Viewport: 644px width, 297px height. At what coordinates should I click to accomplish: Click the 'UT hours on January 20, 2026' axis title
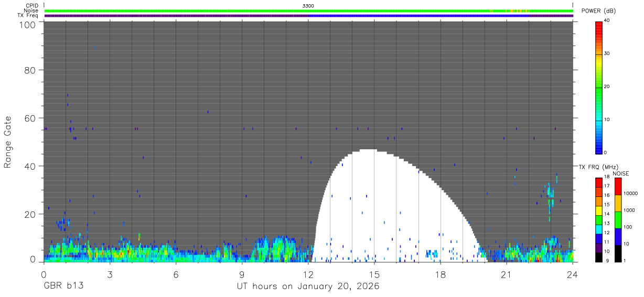(x=308, y=287)
